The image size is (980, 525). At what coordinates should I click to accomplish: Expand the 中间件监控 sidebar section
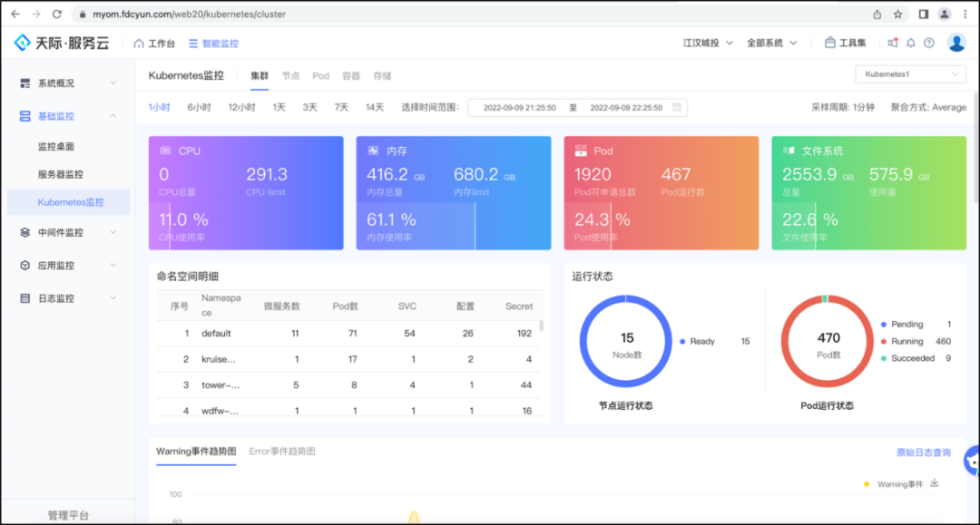pyautogui.click(x=63, y=232)
